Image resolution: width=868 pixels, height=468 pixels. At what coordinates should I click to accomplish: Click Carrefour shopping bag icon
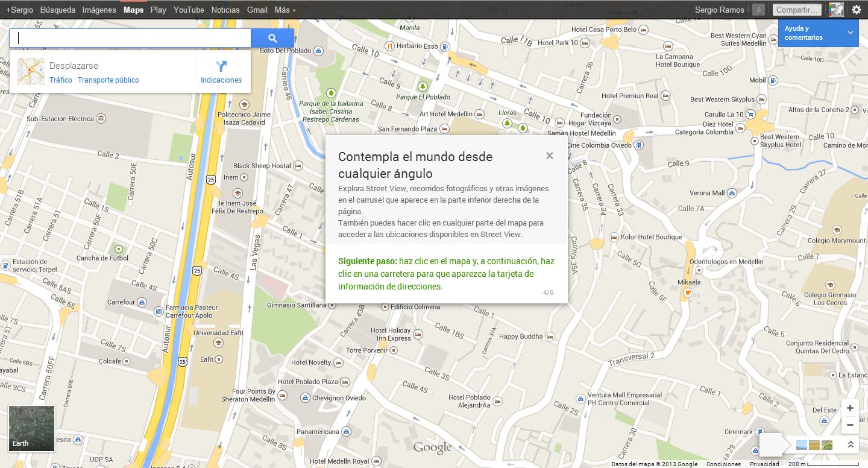142,302
